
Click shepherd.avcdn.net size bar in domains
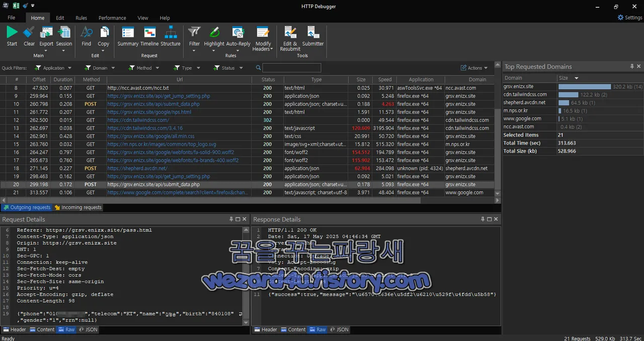[x=563, y=103]
